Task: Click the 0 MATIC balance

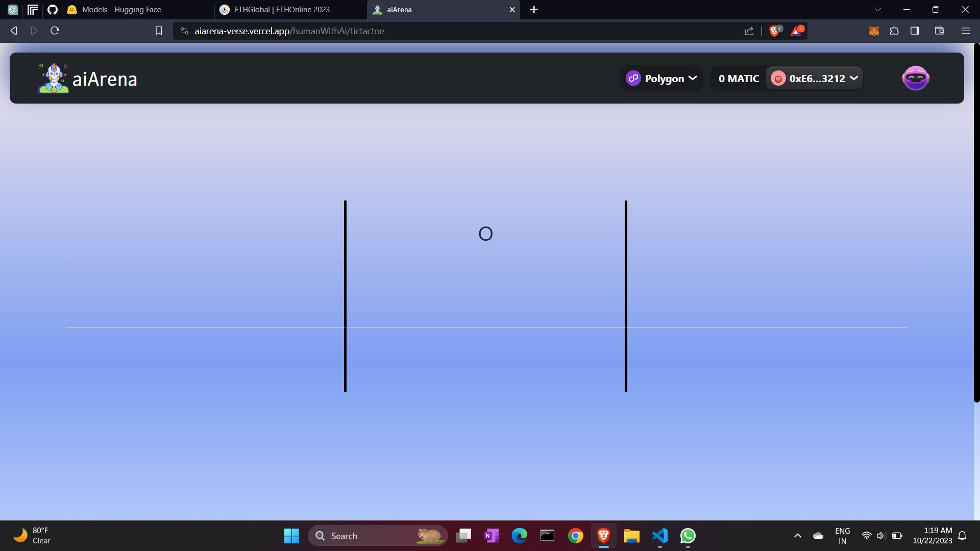Action: click(x=739, y=79)
